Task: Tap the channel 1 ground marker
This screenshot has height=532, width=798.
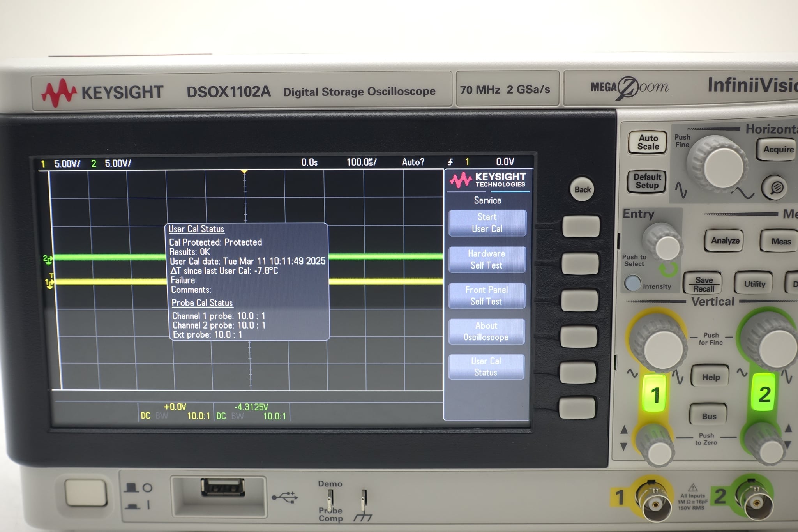Action: (x=49, y=283)
